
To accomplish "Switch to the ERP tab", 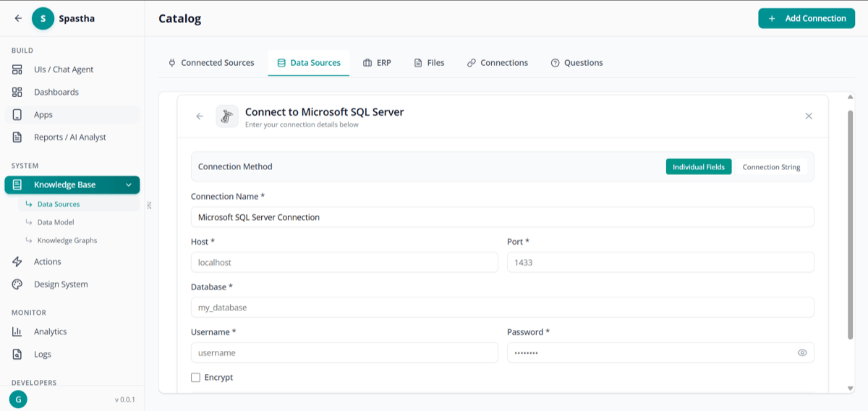I will (377, 63).
